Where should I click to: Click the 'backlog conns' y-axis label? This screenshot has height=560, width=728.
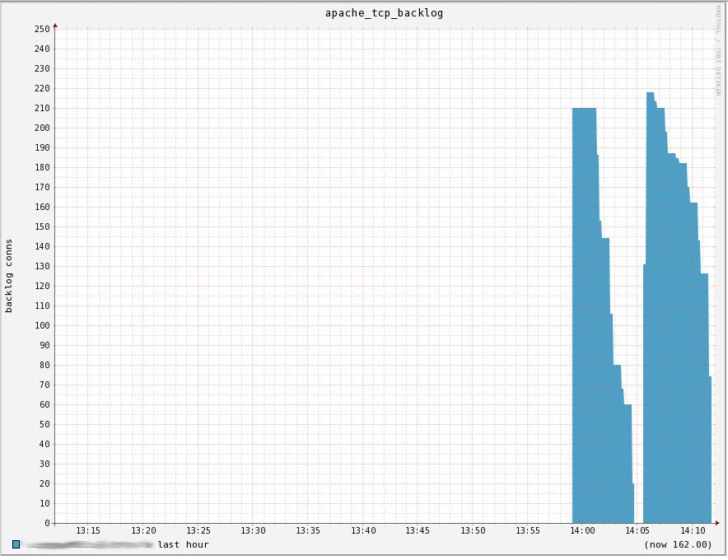pyautogui.click(x=8, y=272)
